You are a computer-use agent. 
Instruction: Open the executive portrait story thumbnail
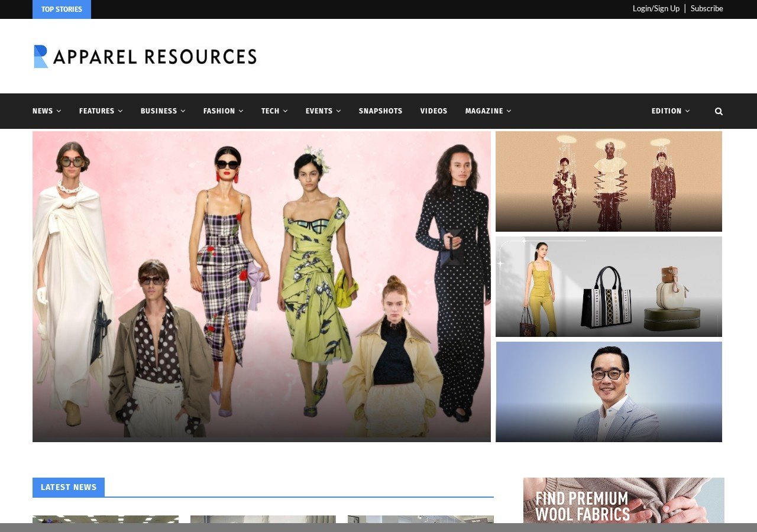click(x=609, y=391)
